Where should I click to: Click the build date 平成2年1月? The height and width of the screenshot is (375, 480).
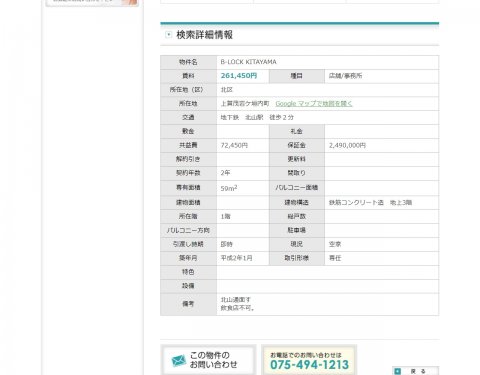point(236,258)
